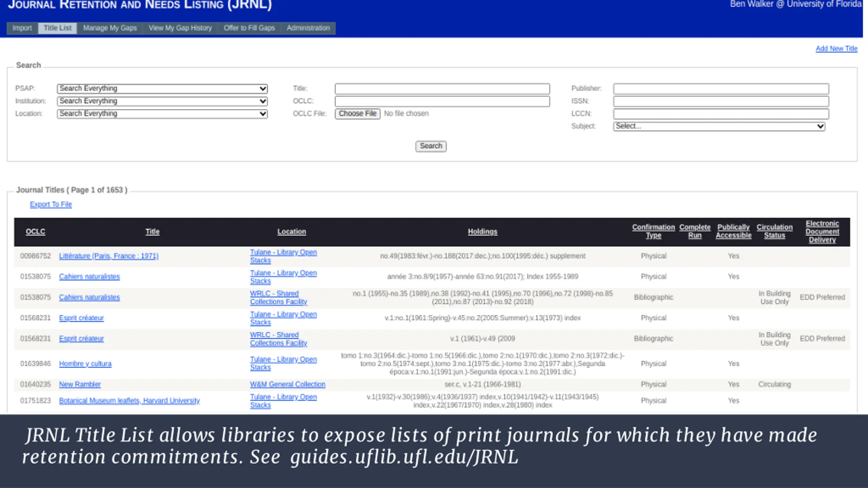Screen dimensions: 868x488
Task: Sort by the Location column header
Action: pos(292,231)
